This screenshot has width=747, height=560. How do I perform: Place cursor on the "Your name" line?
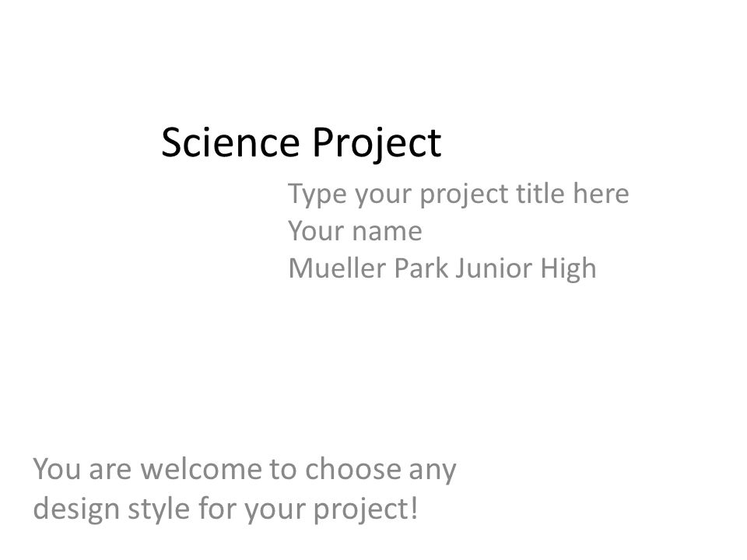[x=355, y=232]
